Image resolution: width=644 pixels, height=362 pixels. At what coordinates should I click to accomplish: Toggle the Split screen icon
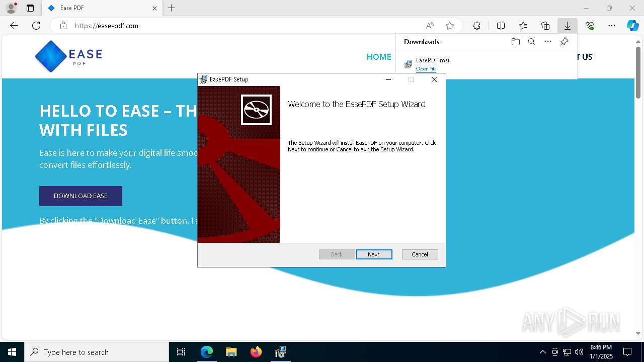501,26
